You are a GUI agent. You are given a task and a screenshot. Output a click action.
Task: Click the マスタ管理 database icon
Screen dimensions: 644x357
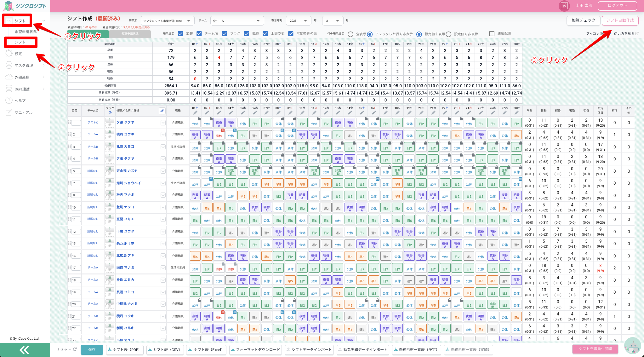point(9,65)
